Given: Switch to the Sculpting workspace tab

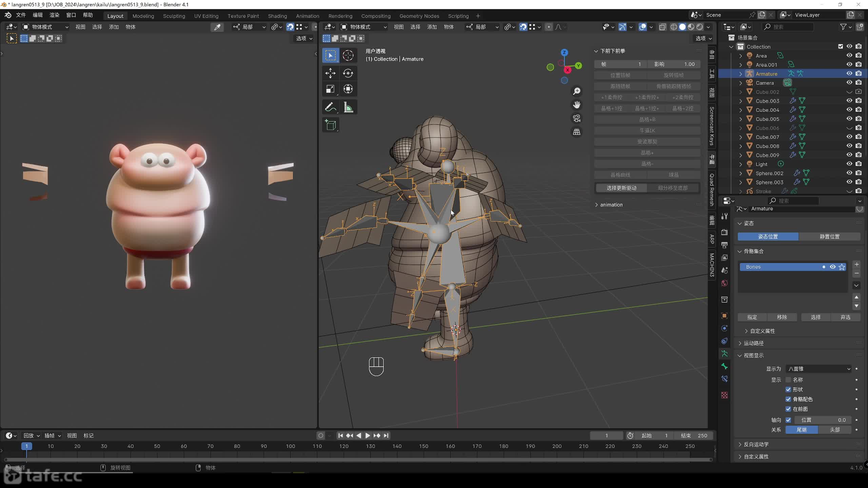Looking at the screenshot, I should point(174,16).
